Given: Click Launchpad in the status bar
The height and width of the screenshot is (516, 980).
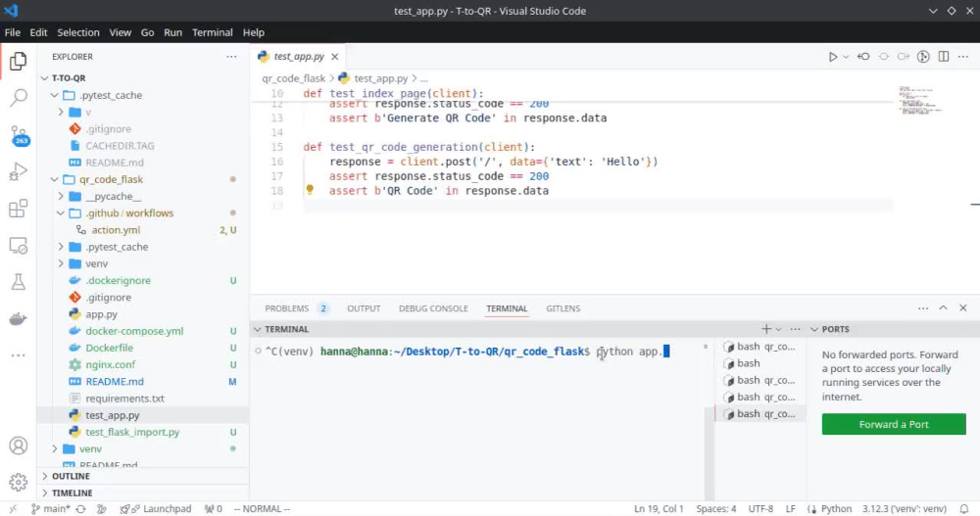Looking at the screenshot, I should (x=156, y=509).
